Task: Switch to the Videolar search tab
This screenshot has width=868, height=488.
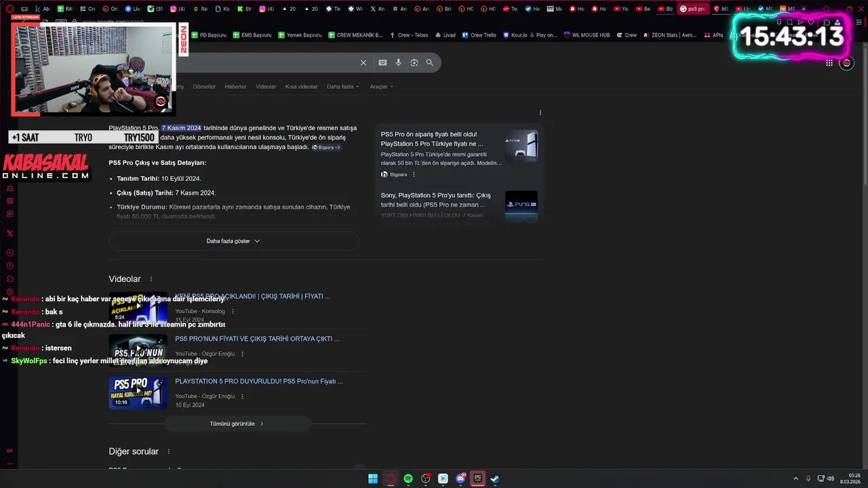Action: (266, 87)
